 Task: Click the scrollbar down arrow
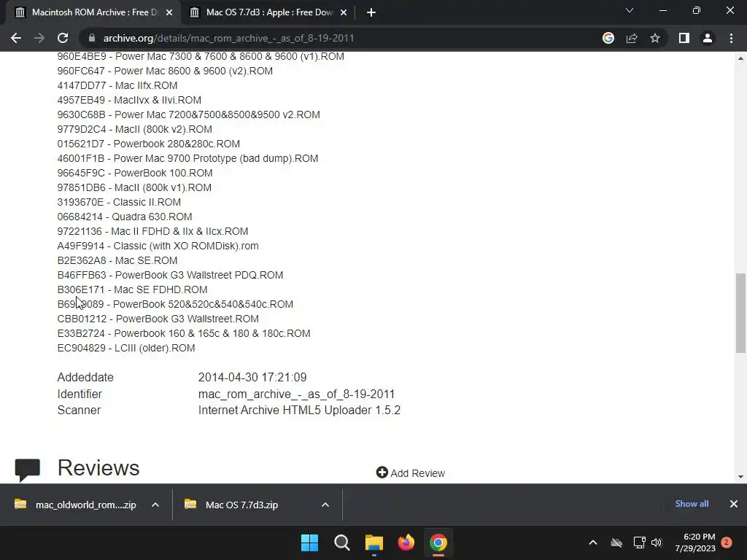[x=740, y=477]
